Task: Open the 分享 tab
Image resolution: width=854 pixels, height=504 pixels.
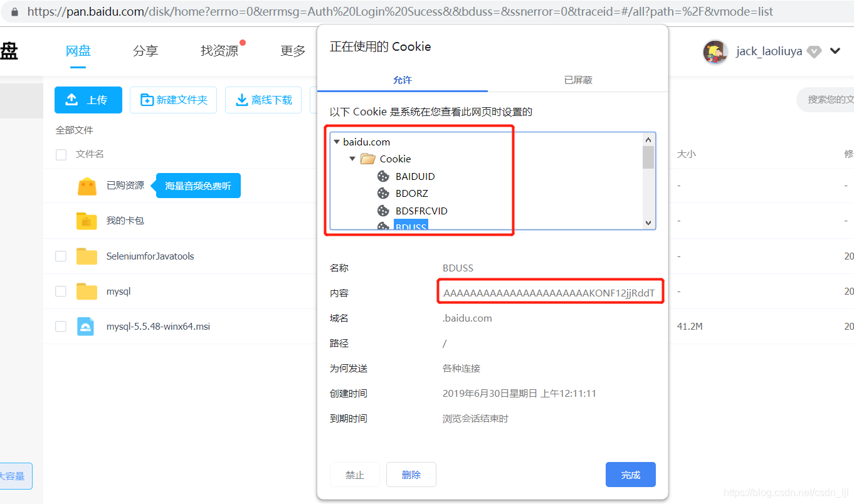Action: pos(145,51)
